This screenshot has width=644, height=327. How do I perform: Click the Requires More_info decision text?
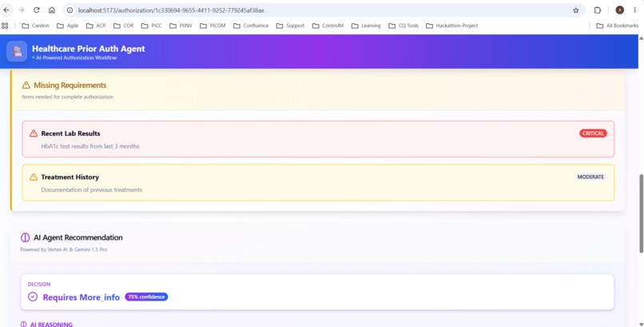tap(81, 297)
